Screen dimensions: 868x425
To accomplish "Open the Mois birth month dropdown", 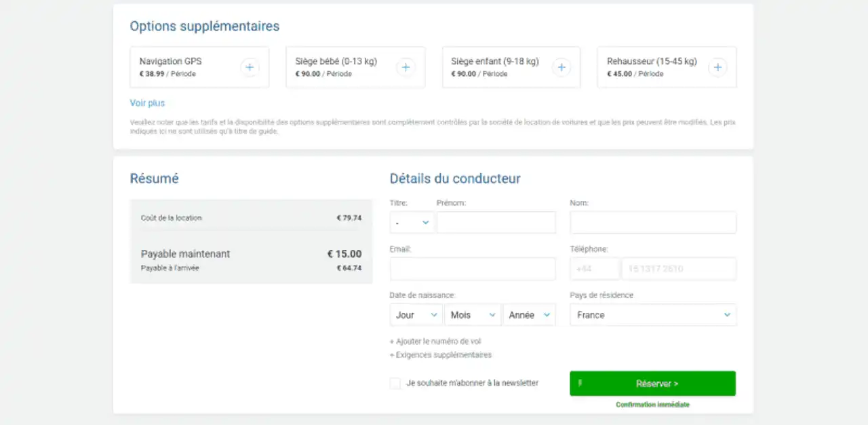I will click(472, 315).
